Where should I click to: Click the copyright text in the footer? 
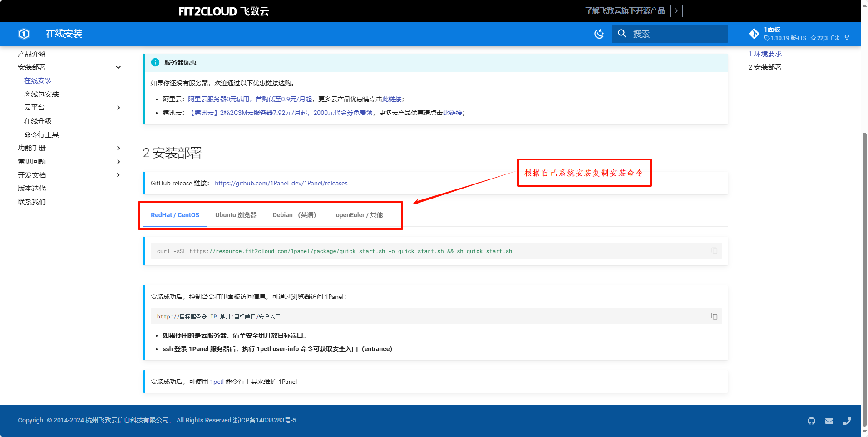pos(157,421)
